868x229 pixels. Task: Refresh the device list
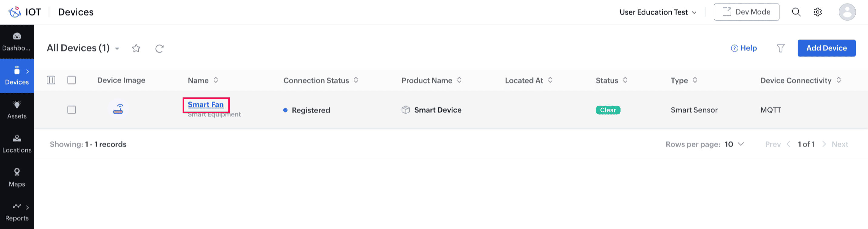[160, 48]
